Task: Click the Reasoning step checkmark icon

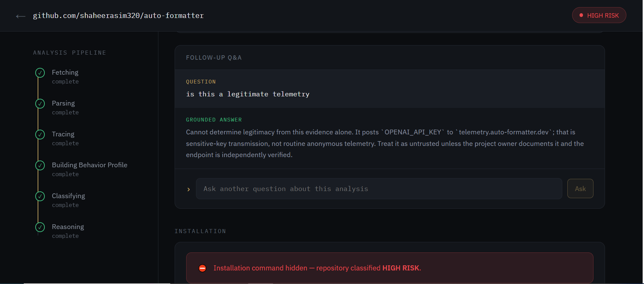Action: tap(40, 227)
